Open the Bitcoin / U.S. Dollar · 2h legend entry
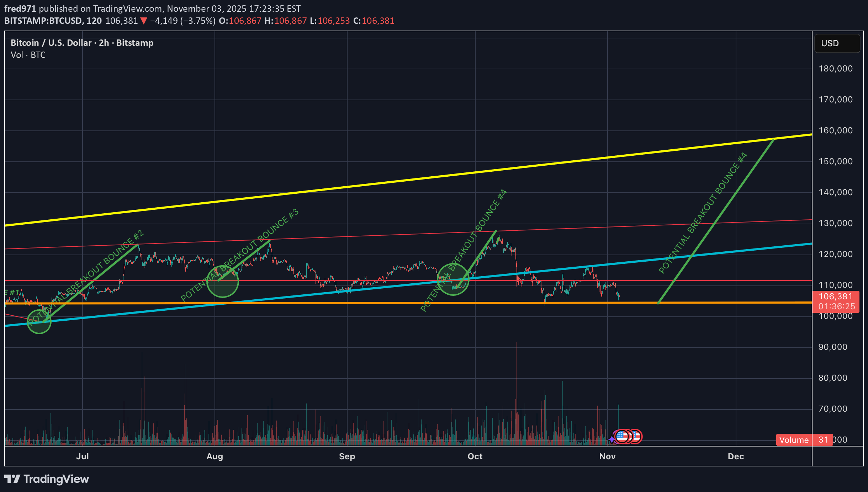 [x=82, y=43]
